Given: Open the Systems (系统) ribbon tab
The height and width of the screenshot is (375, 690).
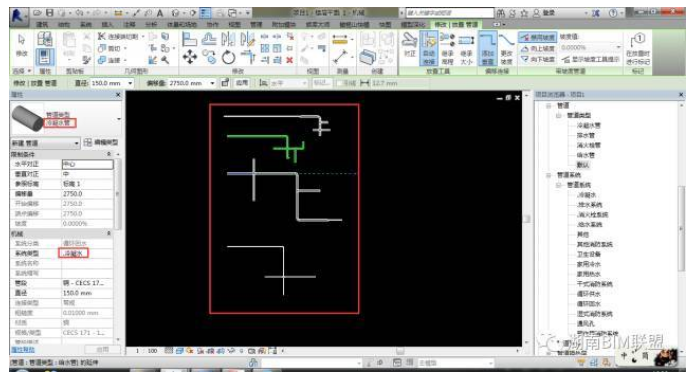Looking at the screenshot, I should [x=86, y=25].
